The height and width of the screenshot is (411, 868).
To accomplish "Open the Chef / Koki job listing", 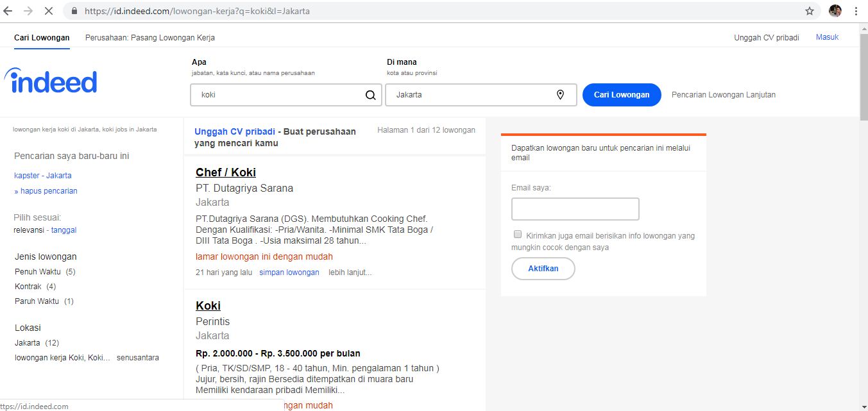I will coord(226,172).
